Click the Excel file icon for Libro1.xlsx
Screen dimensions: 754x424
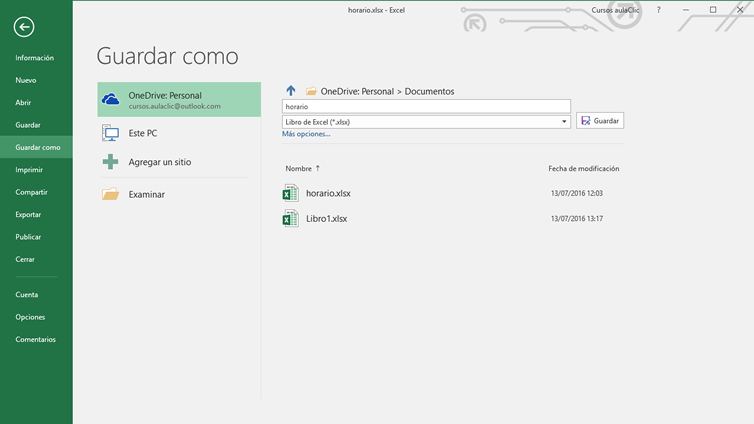pyautogui.click(x=290, y=219)
